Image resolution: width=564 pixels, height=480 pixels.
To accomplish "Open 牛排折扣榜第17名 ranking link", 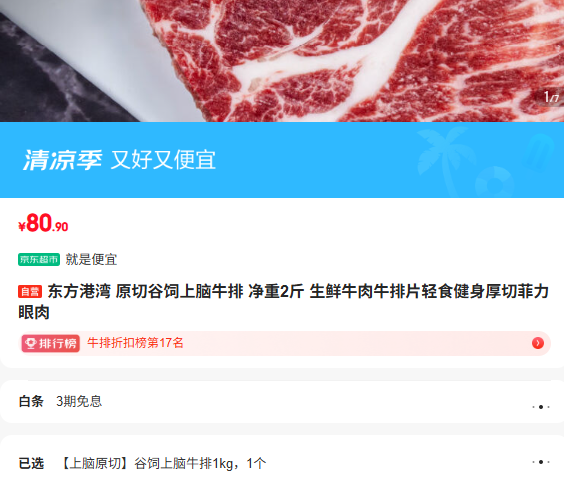I will (135, 343).
